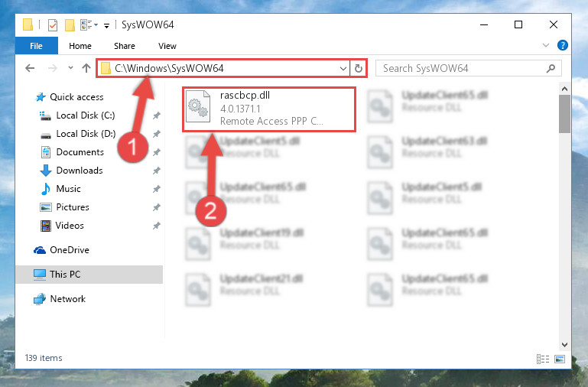Switch to large icons view
Screen dimensions: 588x387
(560, 359)
